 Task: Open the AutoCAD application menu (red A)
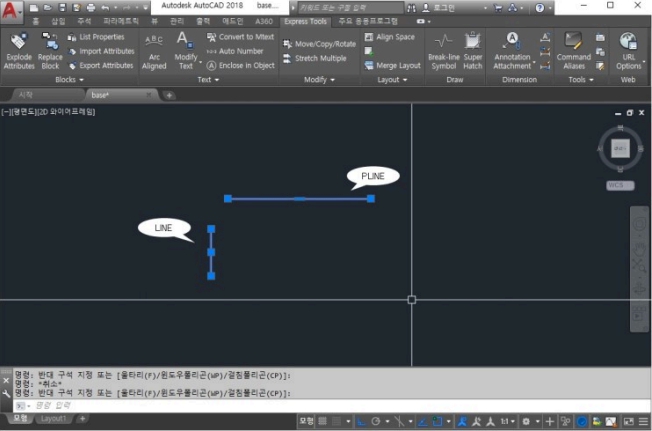[x=10, y=10]
